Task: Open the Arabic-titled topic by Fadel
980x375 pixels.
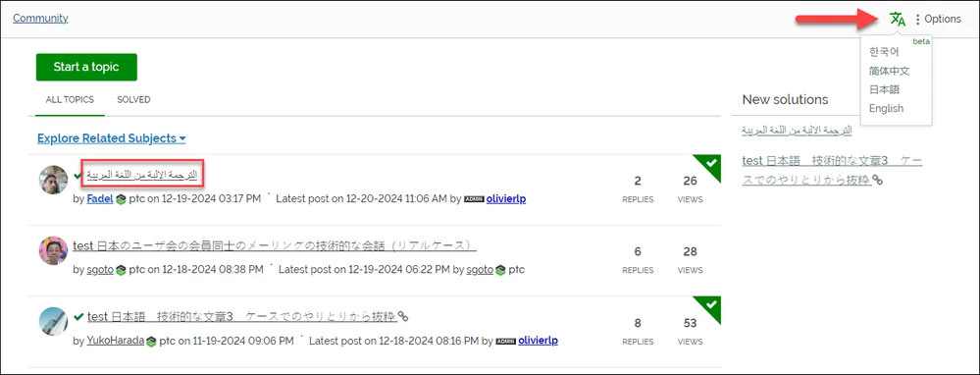Action: coord(142,176)
